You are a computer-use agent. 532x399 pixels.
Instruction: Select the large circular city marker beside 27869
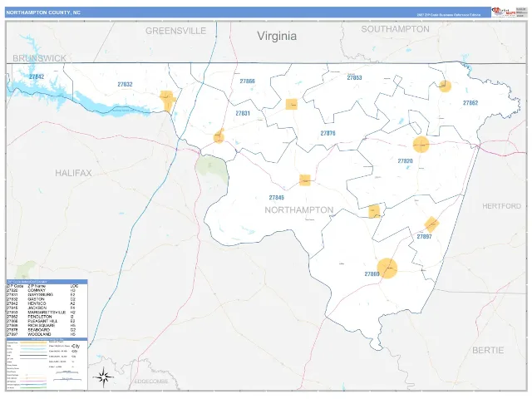click(387, 268)
